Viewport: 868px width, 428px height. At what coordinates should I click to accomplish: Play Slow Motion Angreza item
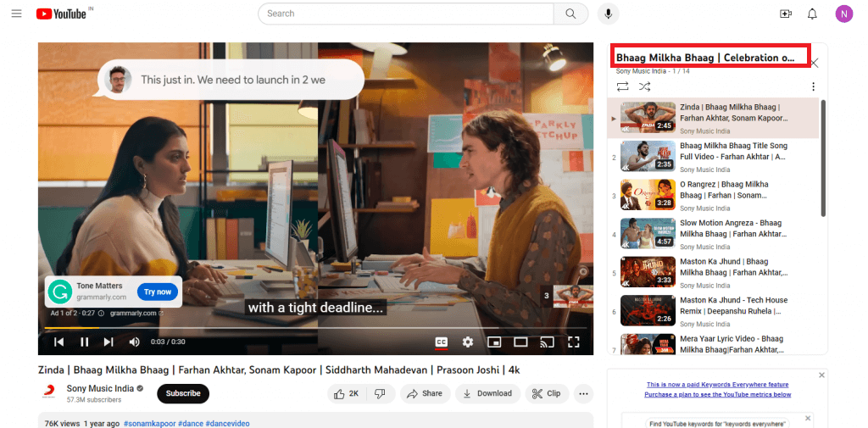(x=713, y=234)
